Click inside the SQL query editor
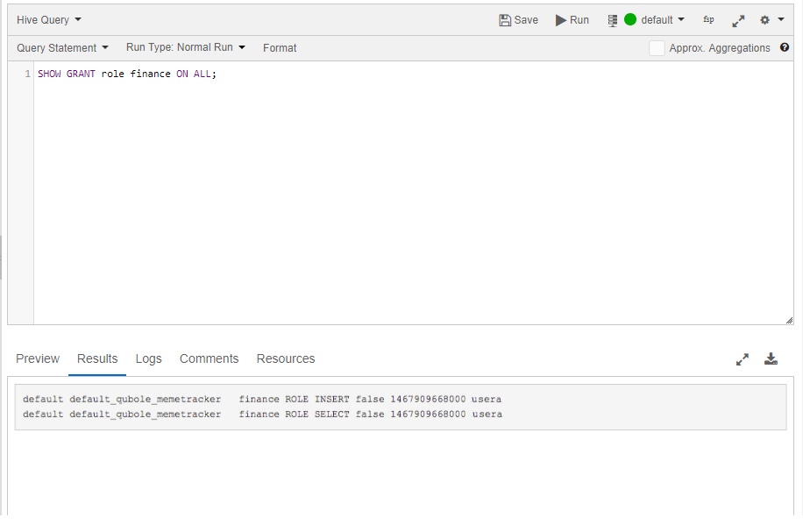 (x=413, y=193)
